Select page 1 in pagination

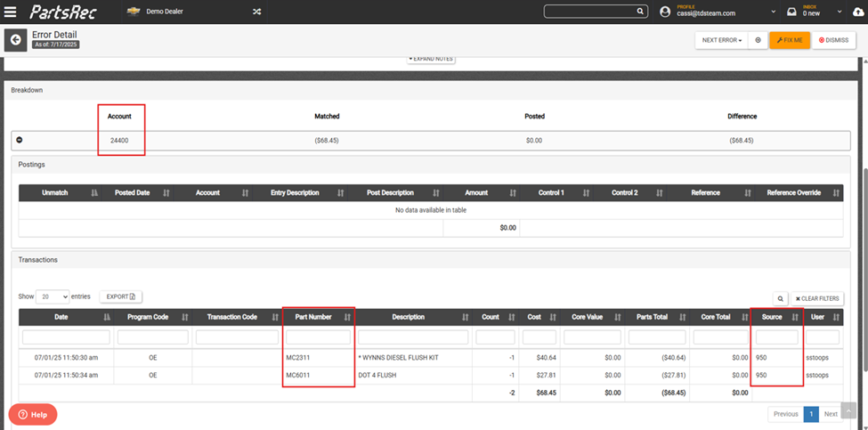point(811,414)
